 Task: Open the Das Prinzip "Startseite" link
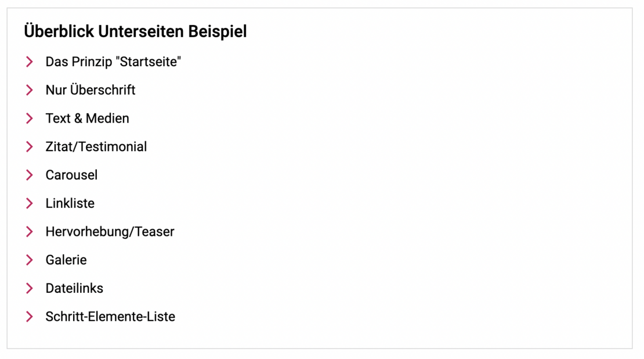pyautogui.click(x=113, y=62)
